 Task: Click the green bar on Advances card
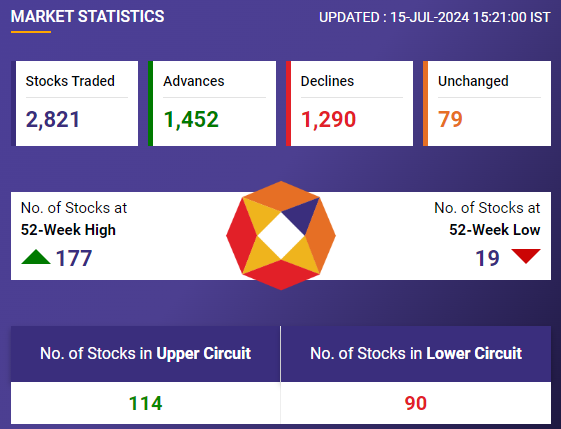tap(150, 103)
